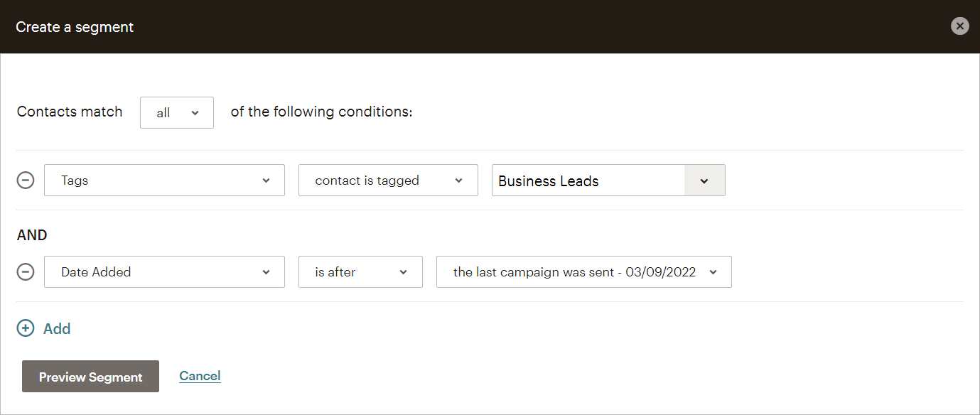This screenshot has height=415, width=980.
Task: Open the 'all' match type dropdown
Action: coord(176,112)
